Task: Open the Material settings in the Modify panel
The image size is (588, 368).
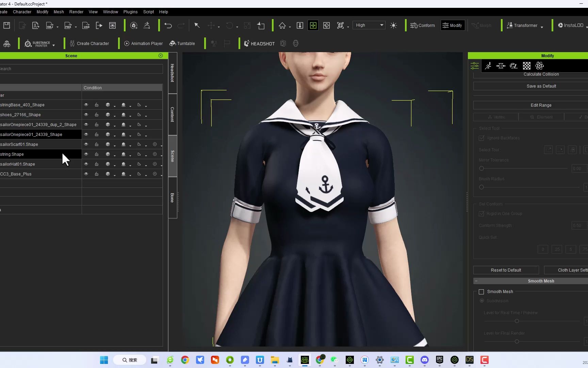Action: [x=513, y=65]
